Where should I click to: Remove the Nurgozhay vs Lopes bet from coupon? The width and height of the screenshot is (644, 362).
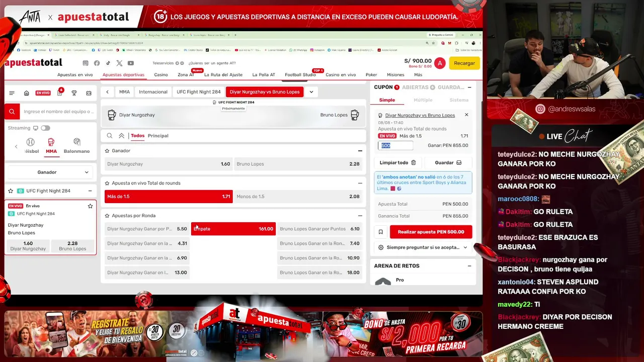coord(466,115)
